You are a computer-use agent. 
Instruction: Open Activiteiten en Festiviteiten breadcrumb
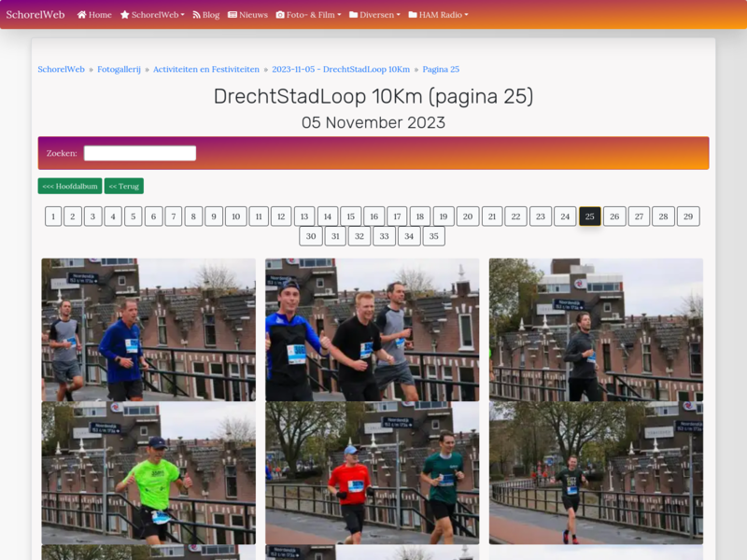pyautogui.click(x=206, y=69)
